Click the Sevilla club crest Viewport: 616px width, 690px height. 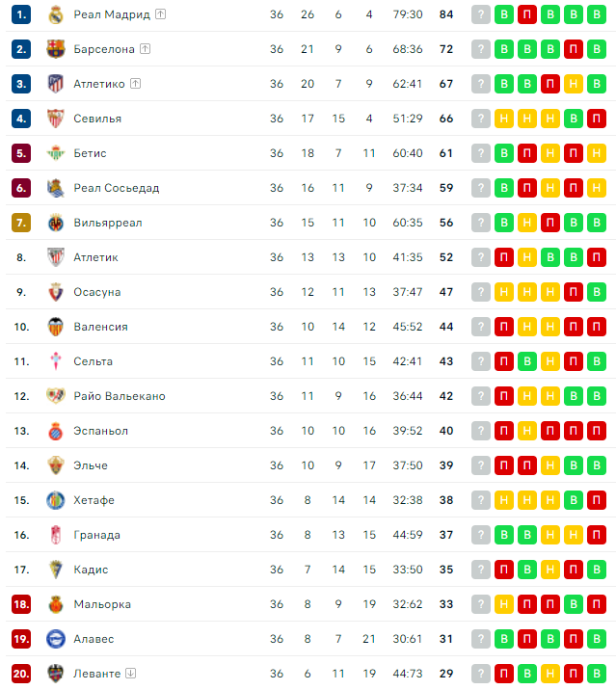(x=56, y=119)
